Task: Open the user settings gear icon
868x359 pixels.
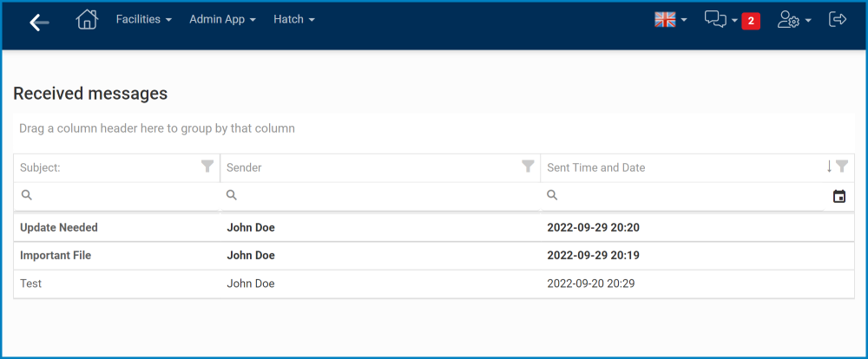Action: 789,20
